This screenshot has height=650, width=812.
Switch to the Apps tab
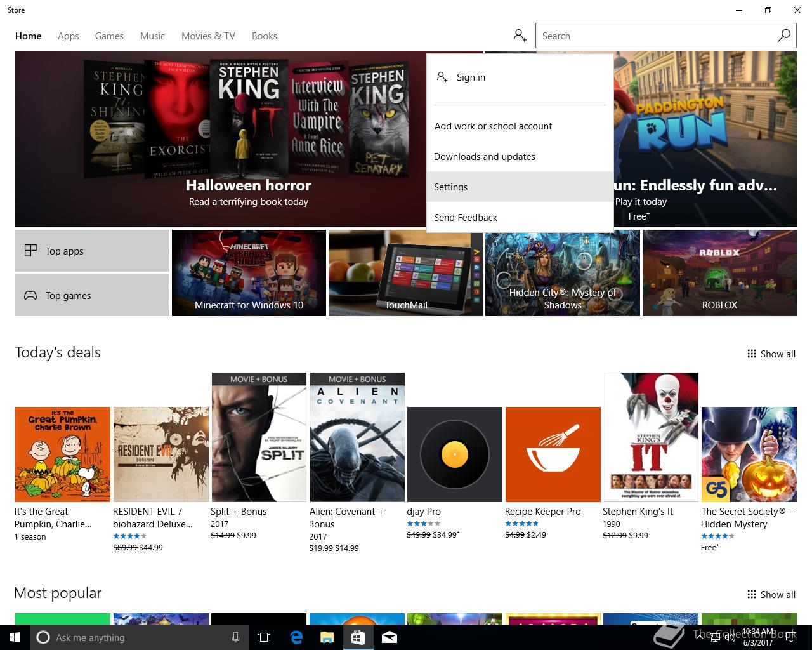point(69,36)
